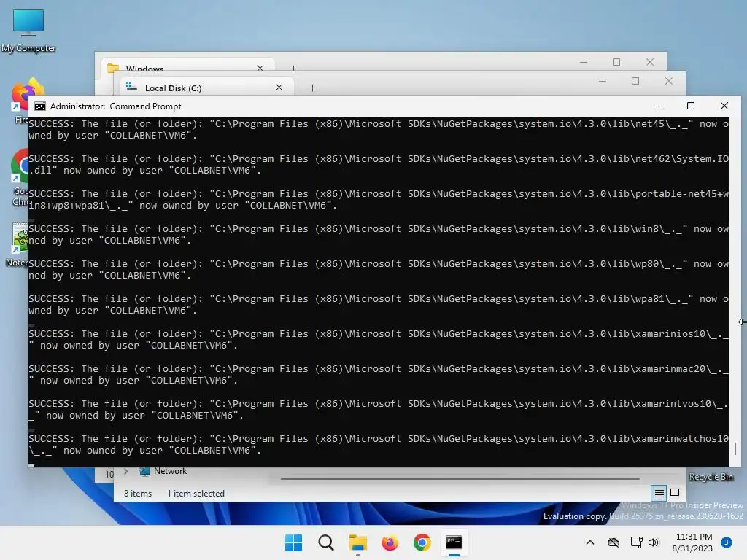Close the back Windows folder window
Screen dimensions: 747x560
[650, 62]
